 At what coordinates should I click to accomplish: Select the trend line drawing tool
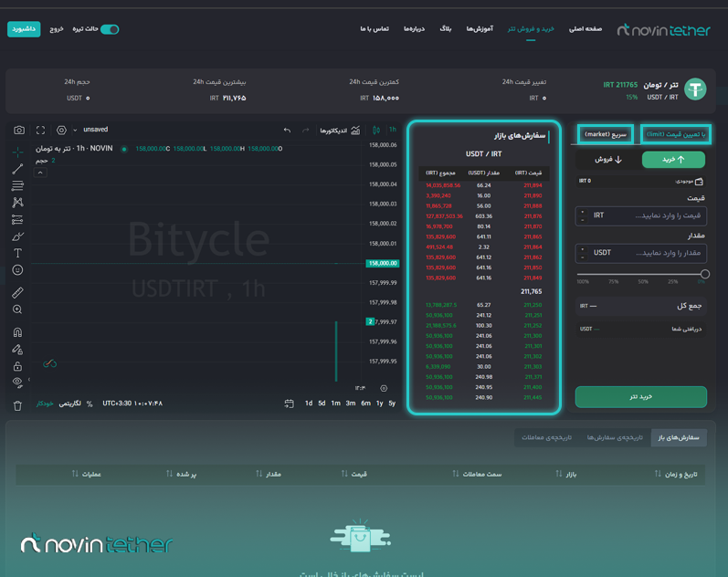click(x=17, y=169)
